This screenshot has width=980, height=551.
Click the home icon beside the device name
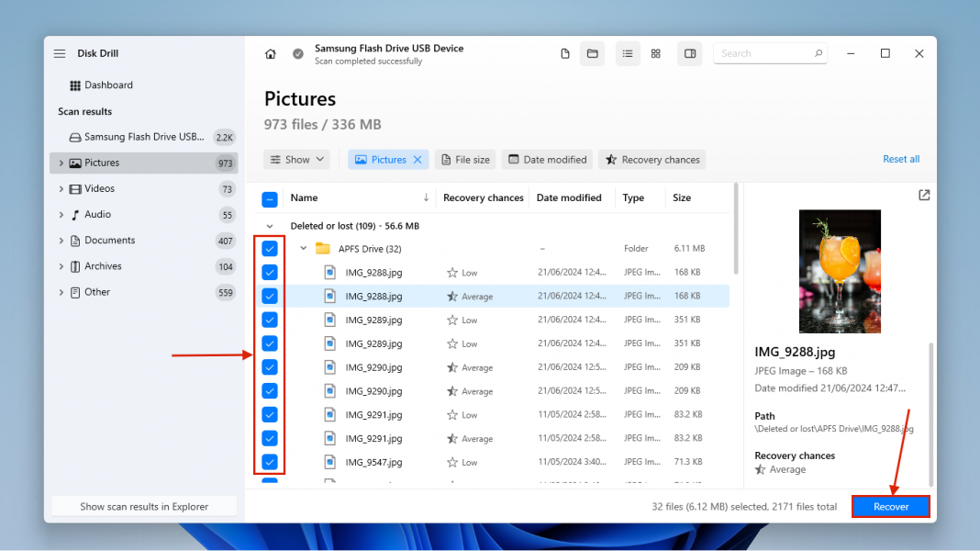[271, 54]
